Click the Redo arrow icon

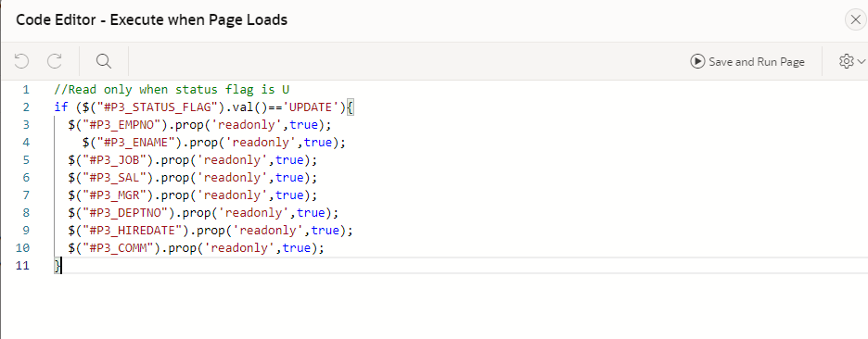click(54, 61)
